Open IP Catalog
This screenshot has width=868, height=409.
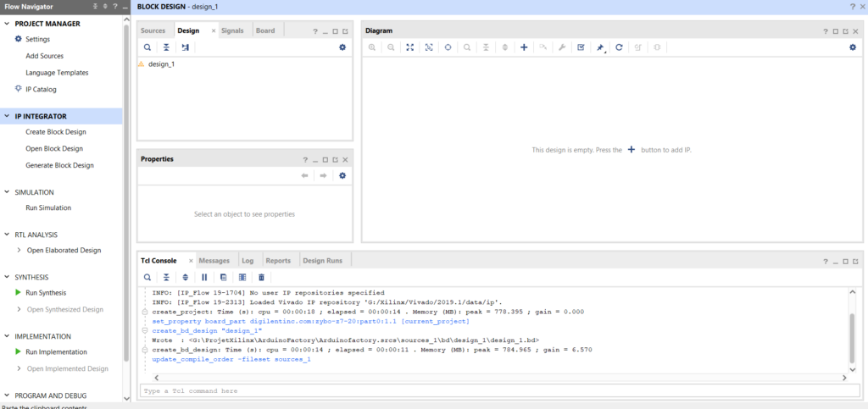[x=41, y=89]
